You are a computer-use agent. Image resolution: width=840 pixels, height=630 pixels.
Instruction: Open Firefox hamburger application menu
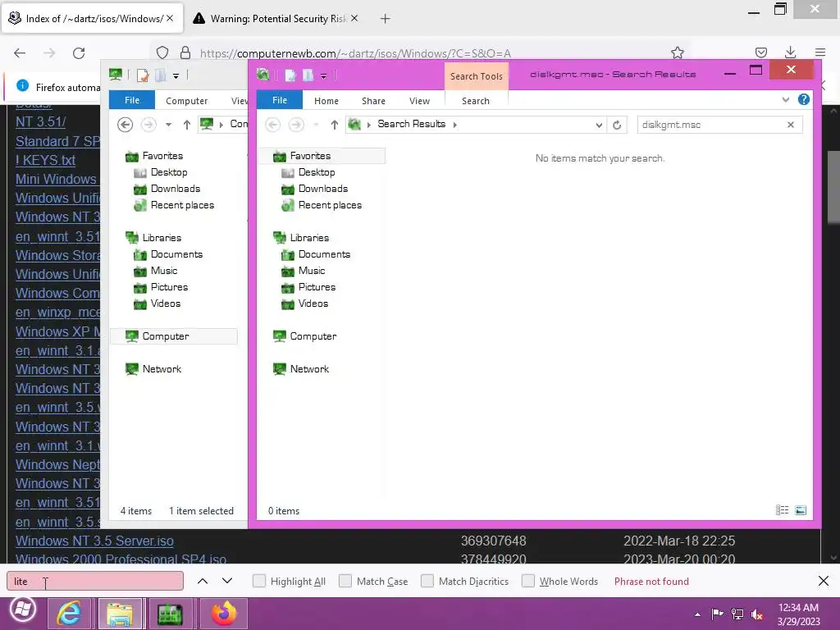tap(819, 52)
